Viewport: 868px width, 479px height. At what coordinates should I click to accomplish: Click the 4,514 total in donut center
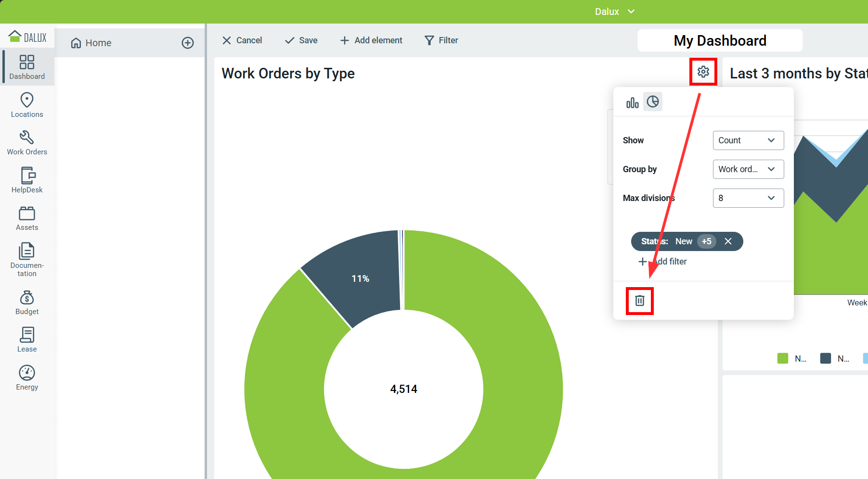pyautogui.click(x=404, y=389)
